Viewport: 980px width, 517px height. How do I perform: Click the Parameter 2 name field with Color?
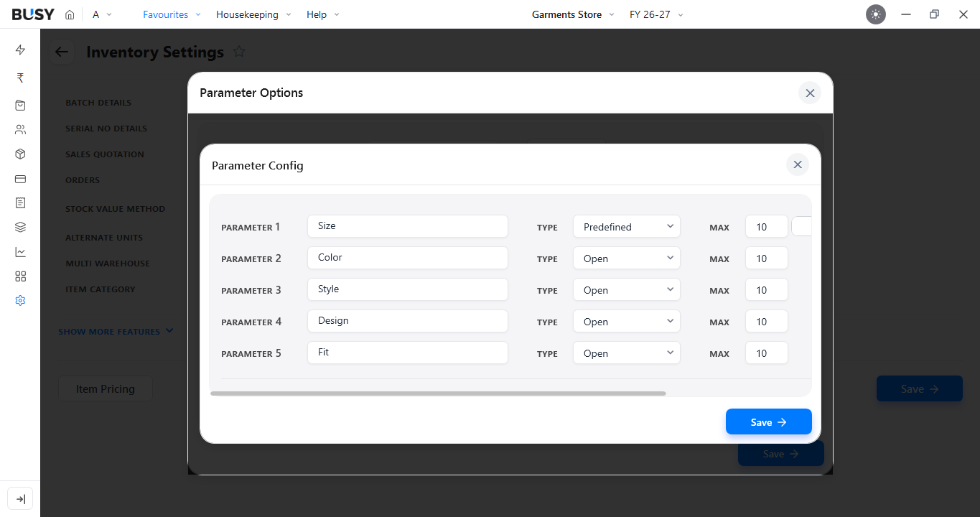point(408,258)
